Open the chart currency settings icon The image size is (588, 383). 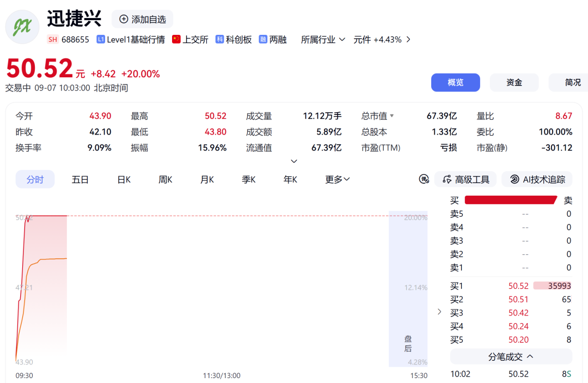(424, 179)
